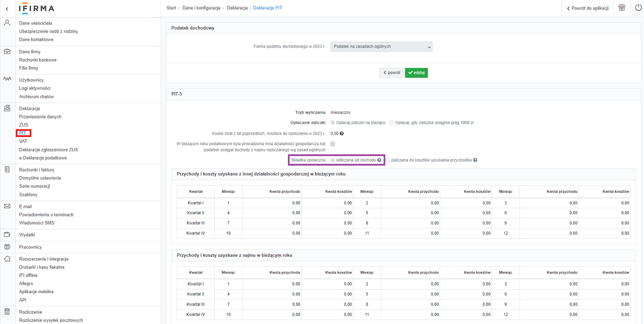Open 'Logi aktywności' sidebar item

point(35,88)
